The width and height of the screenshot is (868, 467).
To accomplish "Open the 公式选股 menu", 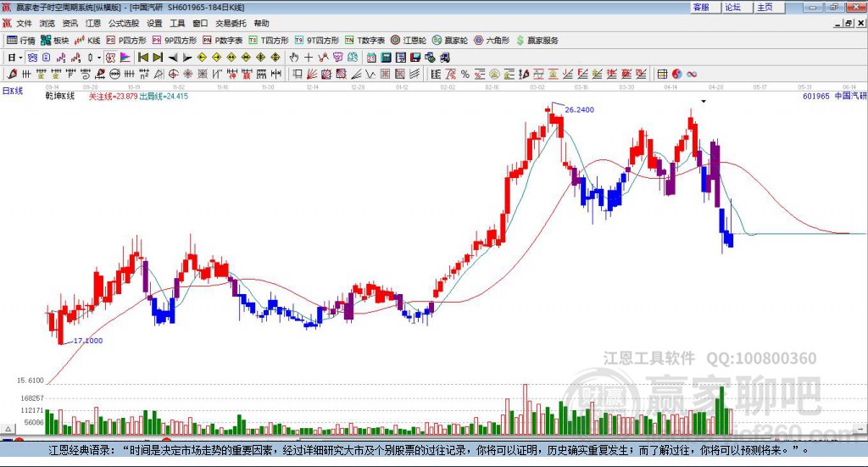I will click(x=124, y=23).
